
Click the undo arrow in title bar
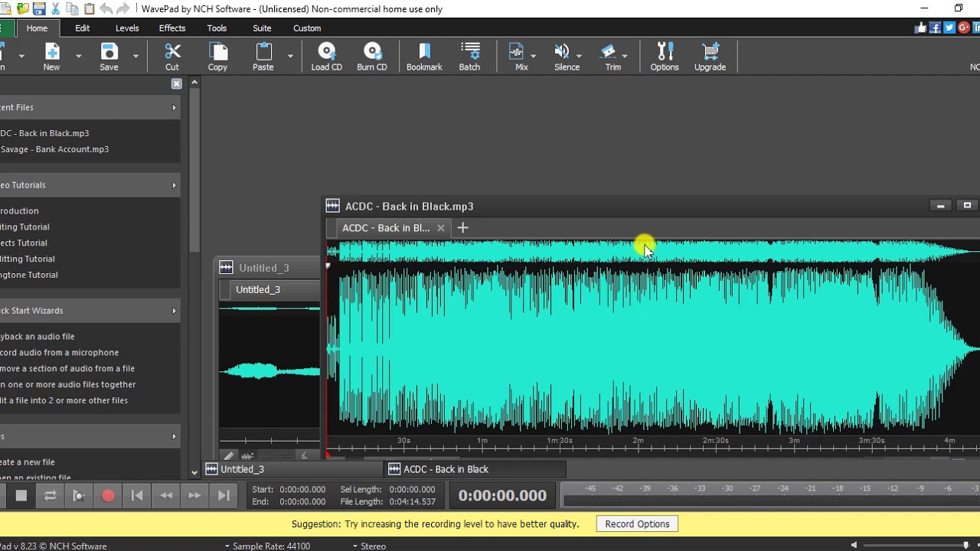point(106,8)
